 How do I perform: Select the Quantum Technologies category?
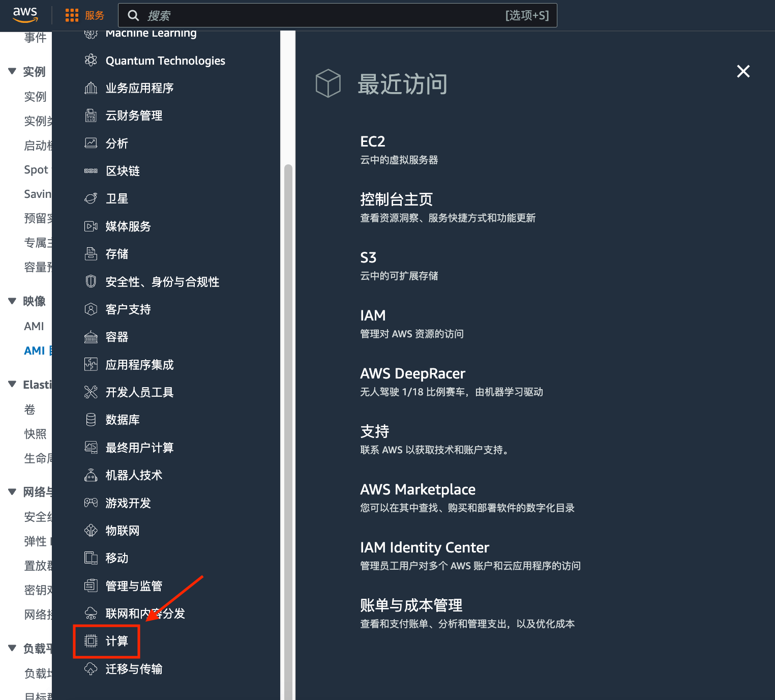click(x=165, y=61)
